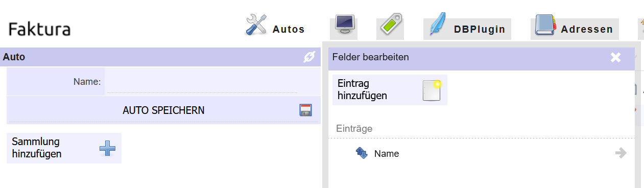Go to the Adressen menu item
Image resolution: width=644 pixels, height=188 pixels.
pos(587,29)
